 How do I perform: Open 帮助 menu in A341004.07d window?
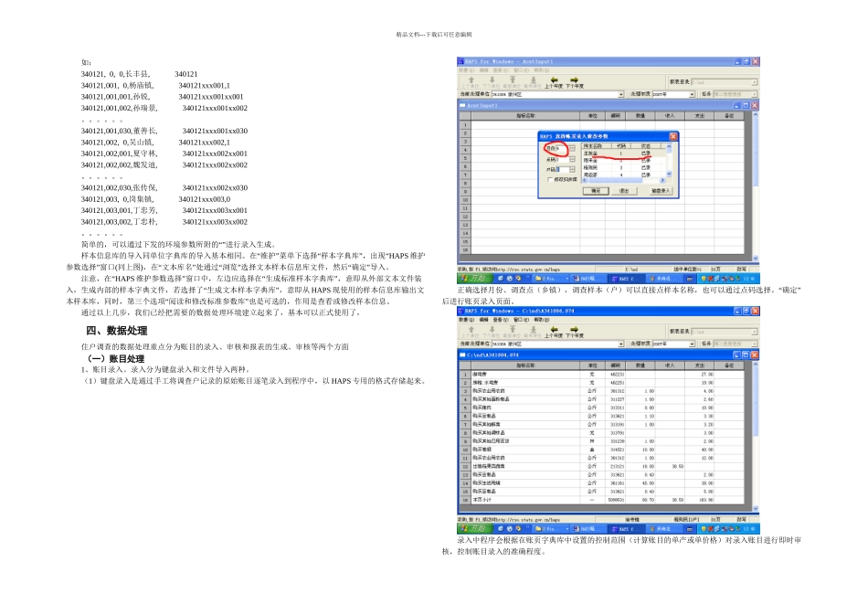click(x=542, y=320)
